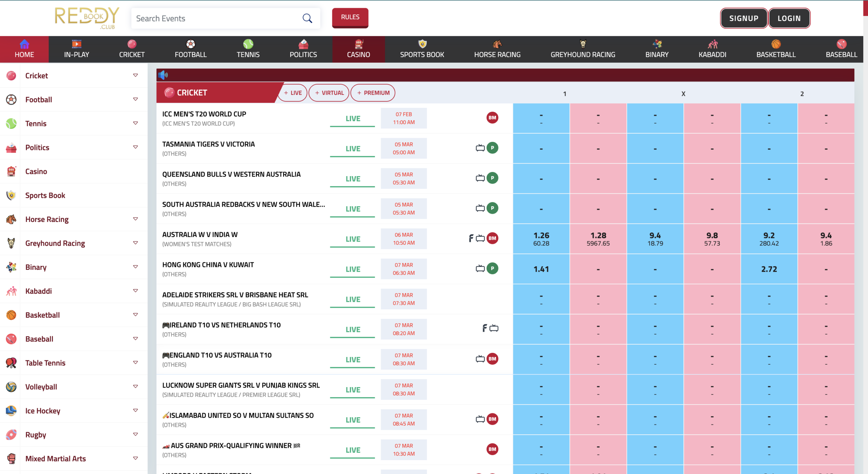Enable the VIRTUAL matches filter
868x474 pixels.
click(x=329, y=93)
